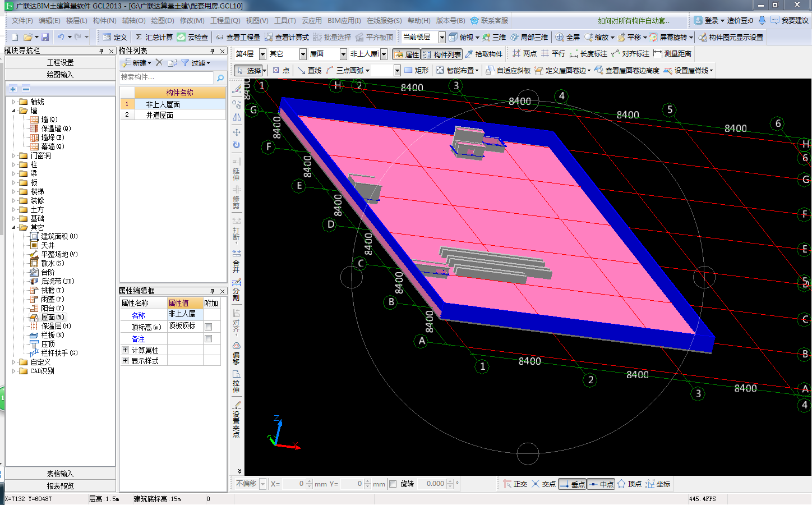Activate 局部三维 partial 3D view
The image size is (812, 505).
pyautogui.click(x=529, y=37)
